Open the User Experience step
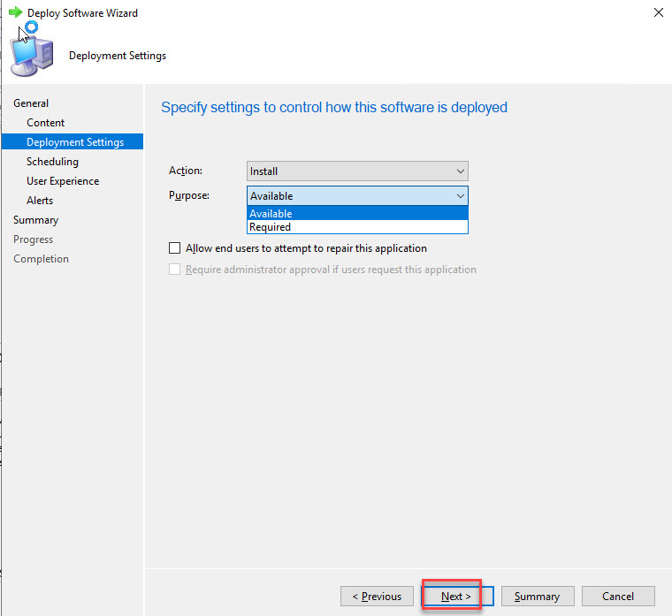 63,181
